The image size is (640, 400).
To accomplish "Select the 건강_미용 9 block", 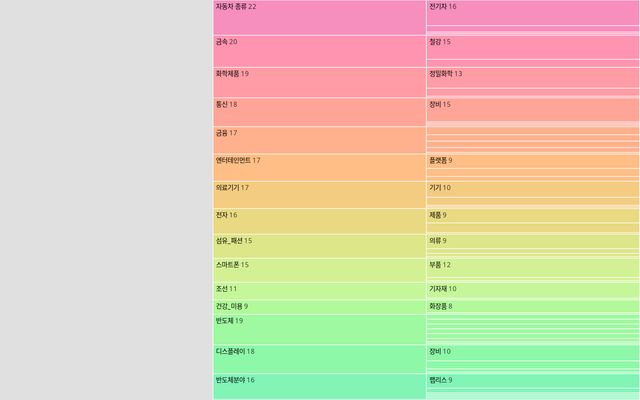I will point(320,307).
